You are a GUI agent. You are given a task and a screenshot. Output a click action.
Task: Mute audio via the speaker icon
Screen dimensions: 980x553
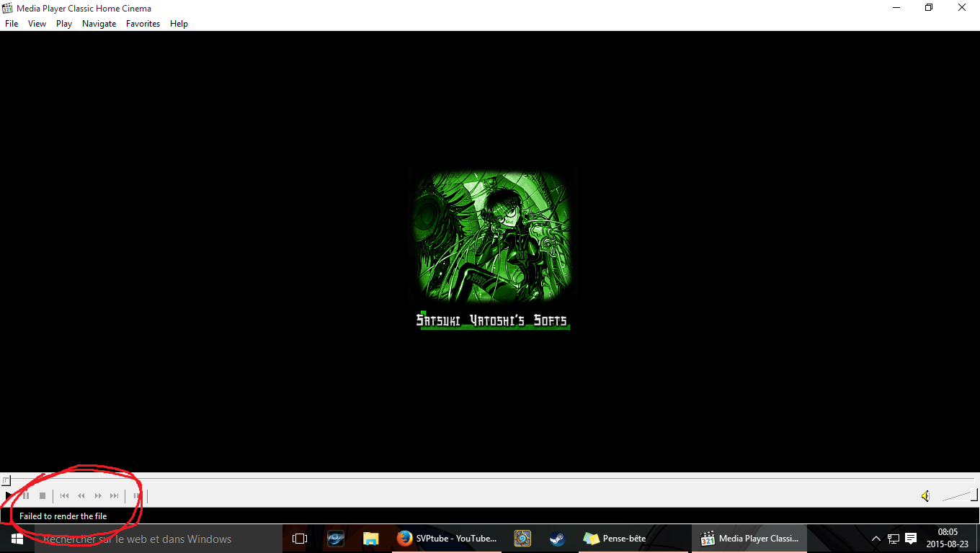click(925, 496)
